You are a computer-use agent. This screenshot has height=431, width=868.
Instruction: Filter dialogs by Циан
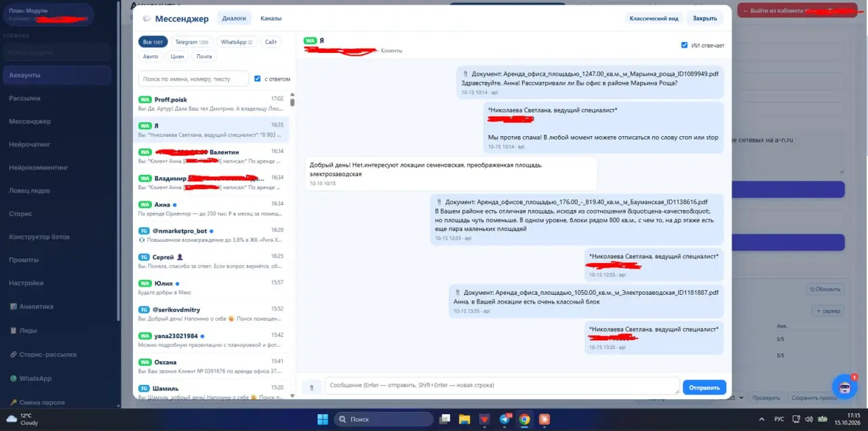coord(178,56)
